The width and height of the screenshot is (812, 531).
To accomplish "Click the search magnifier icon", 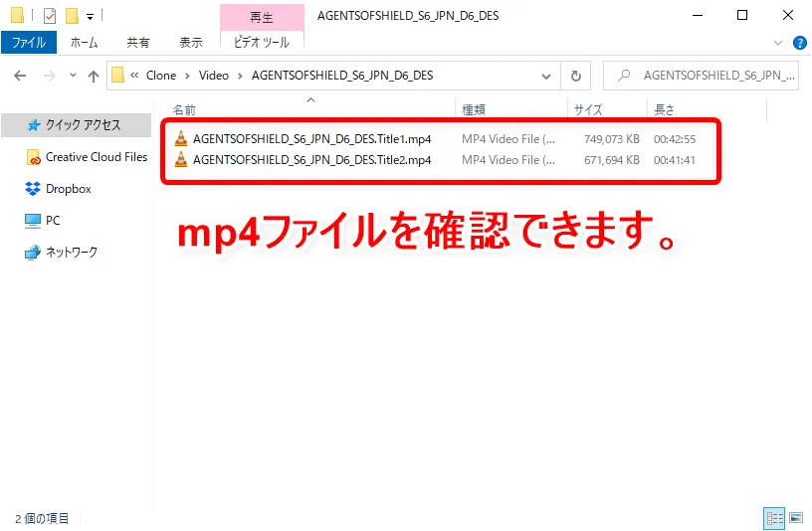I will pyautogui.click(x=624, y=76).
